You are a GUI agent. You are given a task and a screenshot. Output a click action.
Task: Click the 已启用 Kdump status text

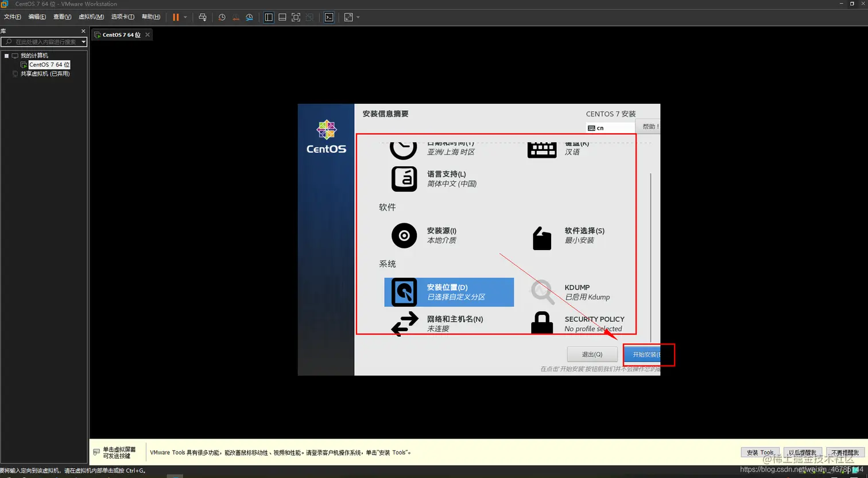(587, 297)
